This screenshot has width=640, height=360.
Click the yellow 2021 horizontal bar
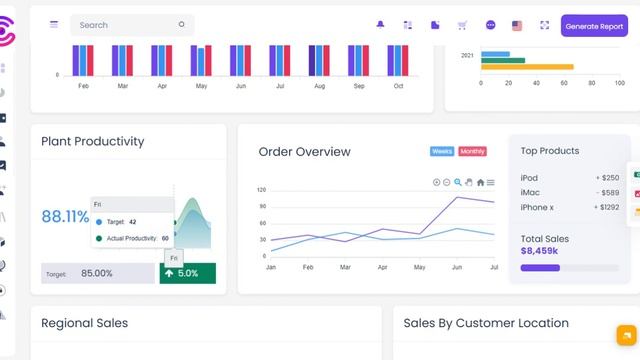(x=527, y=67)
